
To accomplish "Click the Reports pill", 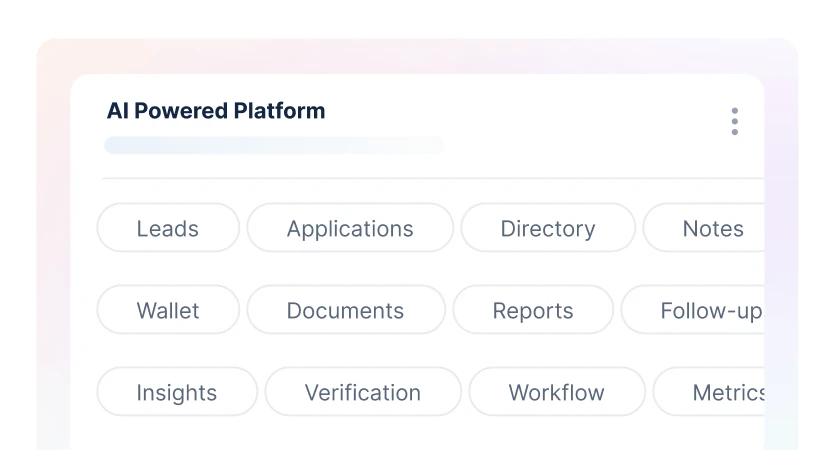I will tap(533, 310).
